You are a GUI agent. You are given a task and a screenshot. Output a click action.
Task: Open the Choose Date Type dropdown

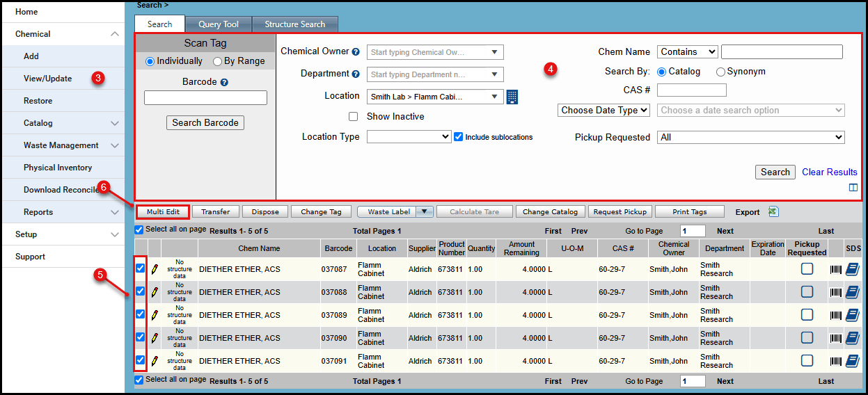(x=603, y=110)
